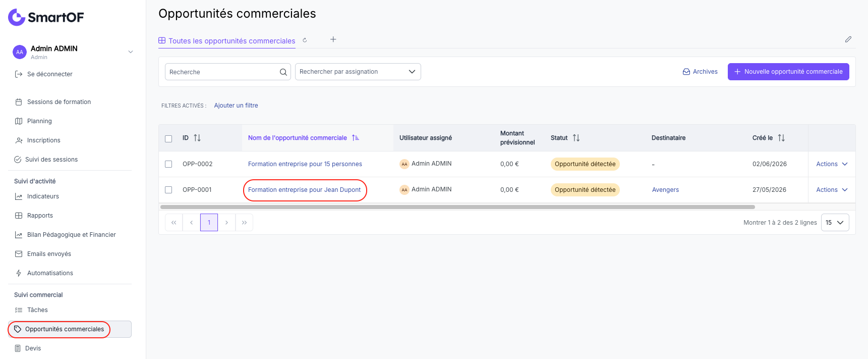Click Opportunité détectée badge in OPP-0001 row
The image size is (868, 359).
click(585, 190)
